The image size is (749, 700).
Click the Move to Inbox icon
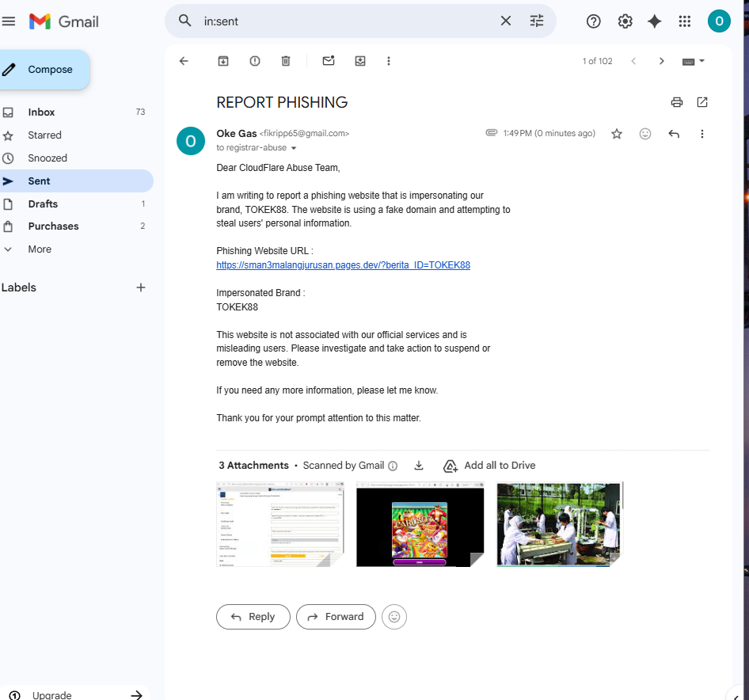pyautogui.click(x=360, y=61)
